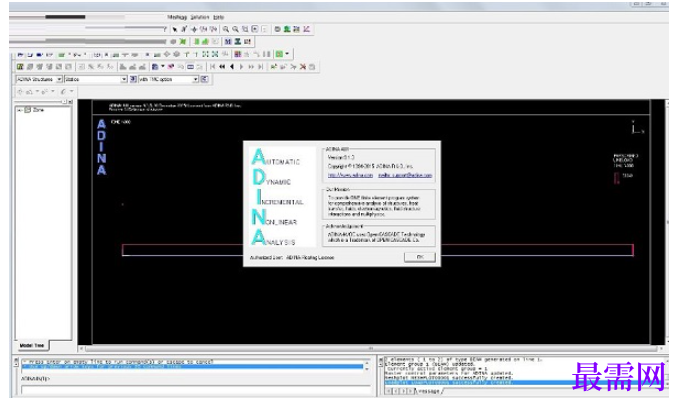
Task: Select the pick arrow pointer tool
Action: click(174, 29)
